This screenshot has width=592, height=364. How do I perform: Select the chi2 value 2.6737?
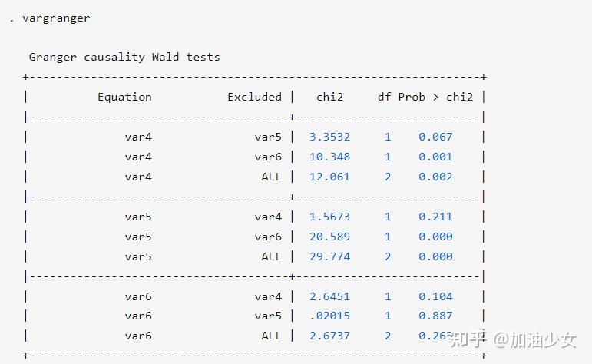pyautogui.click(x=329, y=336)
